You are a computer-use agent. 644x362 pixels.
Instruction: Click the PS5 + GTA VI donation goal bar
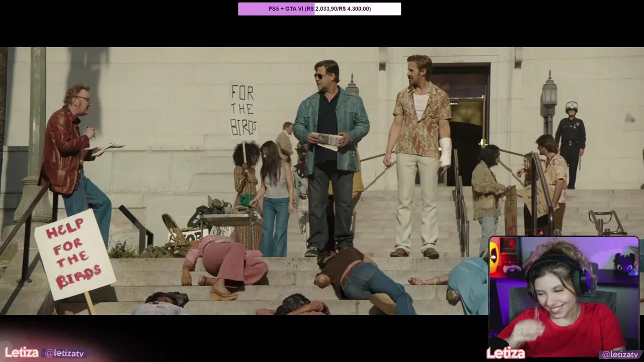coord(319,9)
